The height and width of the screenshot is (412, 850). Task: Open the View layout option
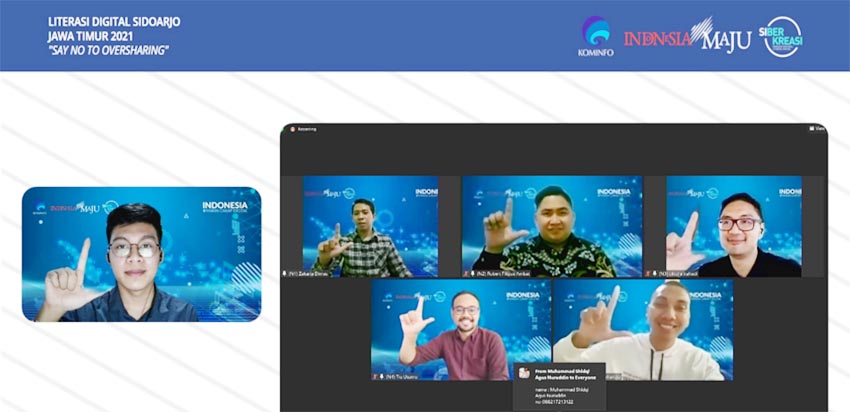click(817, 129)
